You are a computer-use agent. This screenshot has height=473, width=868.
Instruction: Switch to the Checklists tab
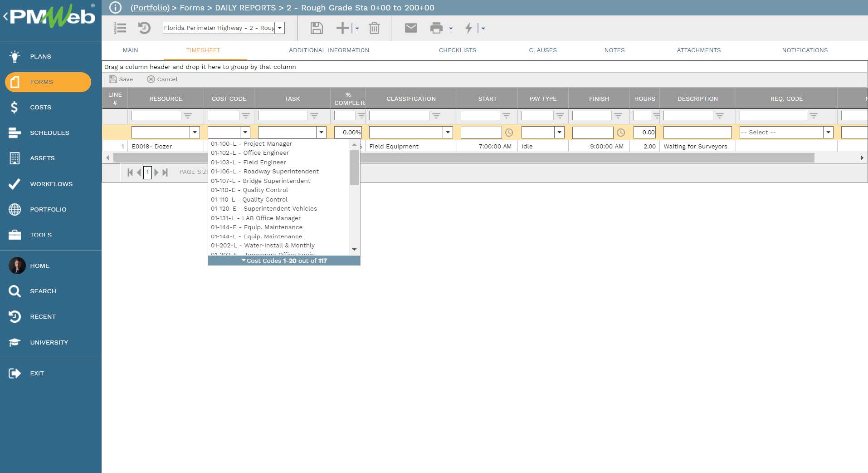tap(457, 50)
